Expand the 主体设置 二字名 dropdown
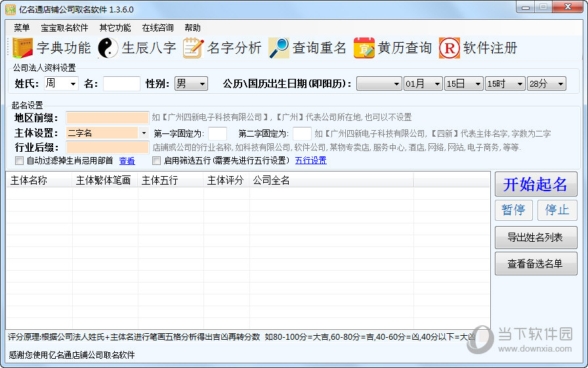 [x=144, y=133]
